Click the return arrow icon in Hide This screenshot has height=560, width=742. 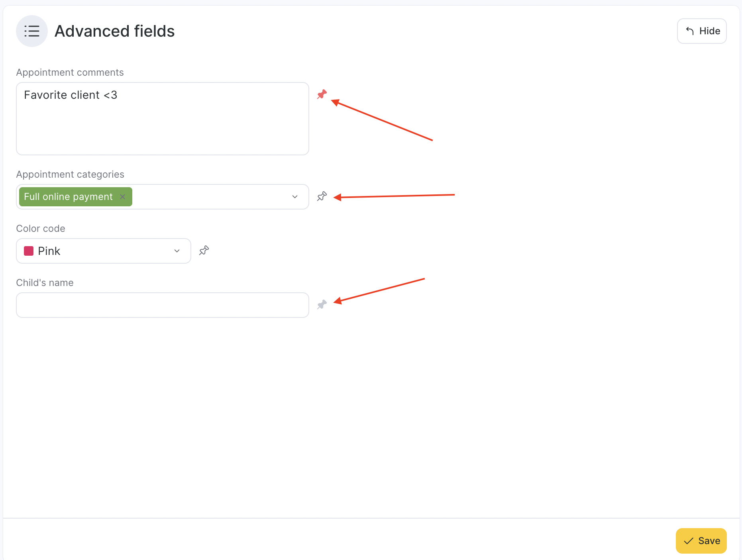click(690, 31)
